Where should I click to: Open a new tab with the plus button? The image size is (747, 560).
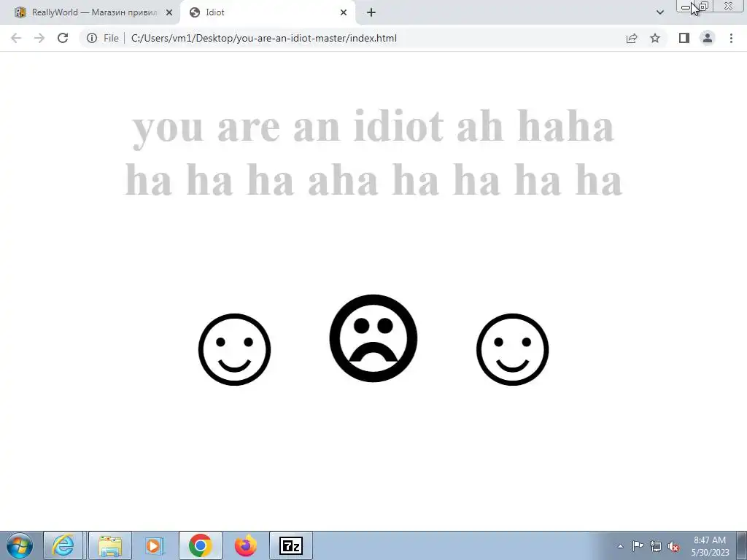click(371, 12)
